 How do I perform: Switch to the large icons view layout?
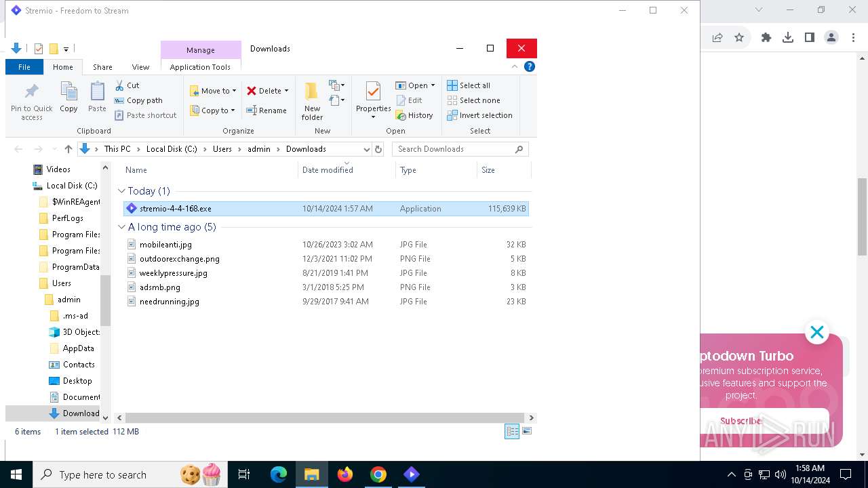[527, 431]
